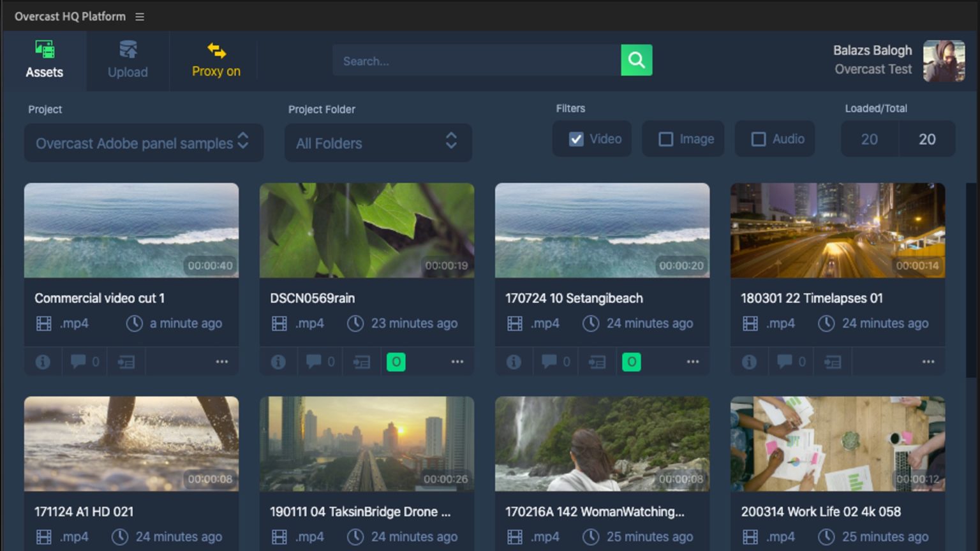Click the search magnifier button
This screenshot has width=980, height=551.
[x=636, y=60]
